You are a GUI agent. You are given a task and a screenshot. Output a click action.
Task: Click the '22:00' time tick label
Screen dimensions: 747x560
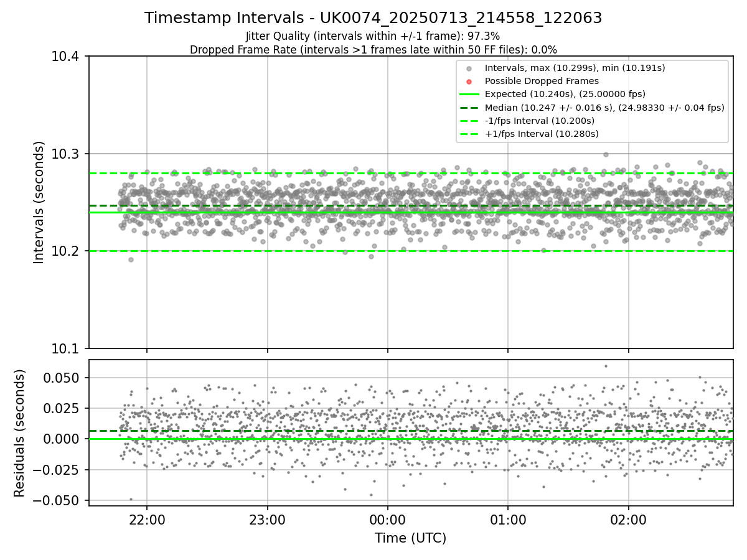point(147,519)
